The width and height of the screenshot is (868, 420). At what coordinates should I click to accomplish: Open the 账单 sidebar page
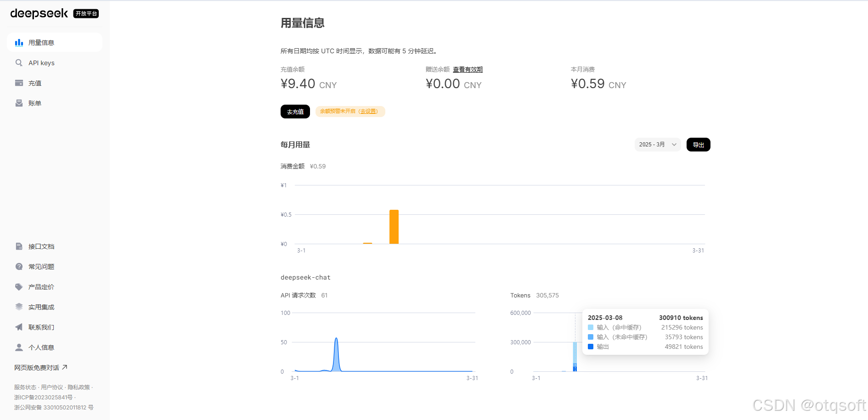[55, 103]
